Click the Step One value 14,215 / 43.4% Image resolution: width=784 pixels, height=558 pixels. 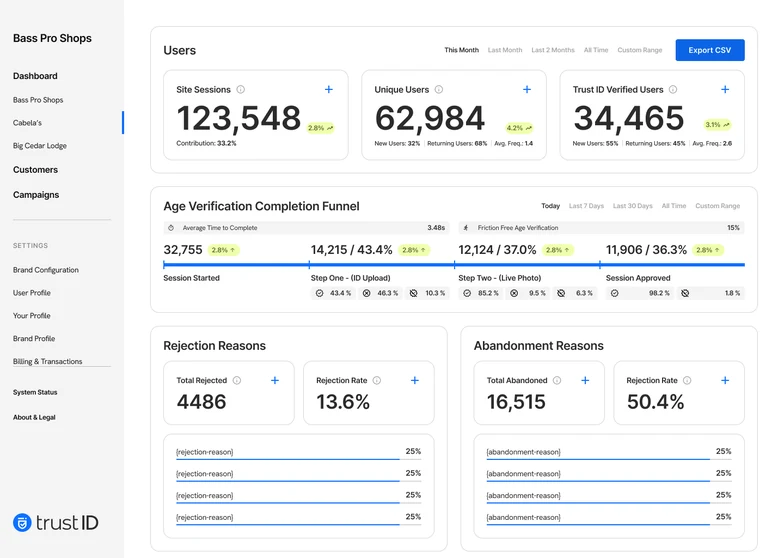(352, 250)
